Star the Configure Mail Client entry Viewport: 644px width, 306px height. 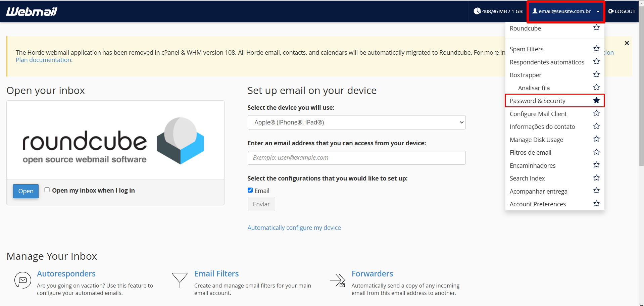point(596,113)
